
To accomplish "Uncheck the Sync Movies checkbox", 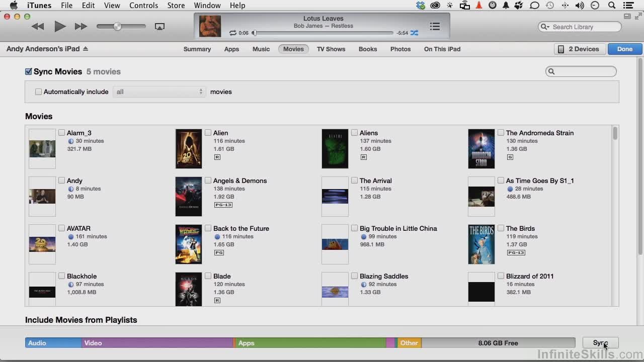I will pos(29,71).
